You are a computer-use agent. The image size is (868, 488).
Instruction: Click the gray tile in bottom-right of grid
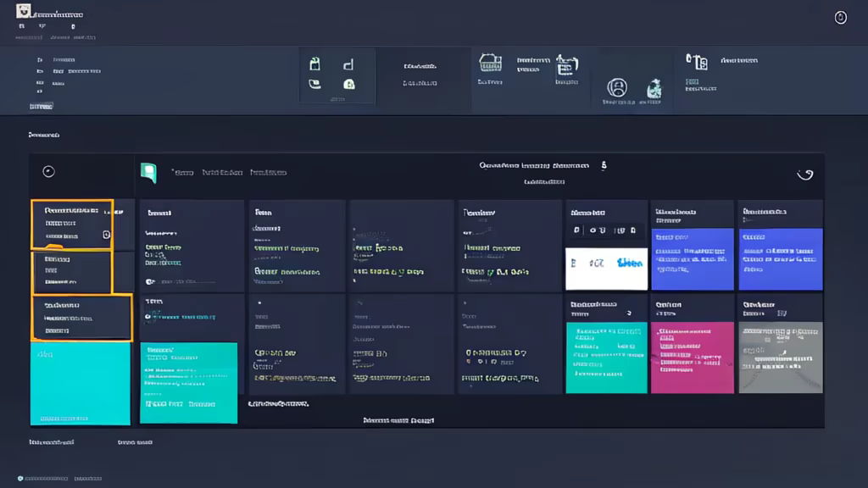click(780, 357)
